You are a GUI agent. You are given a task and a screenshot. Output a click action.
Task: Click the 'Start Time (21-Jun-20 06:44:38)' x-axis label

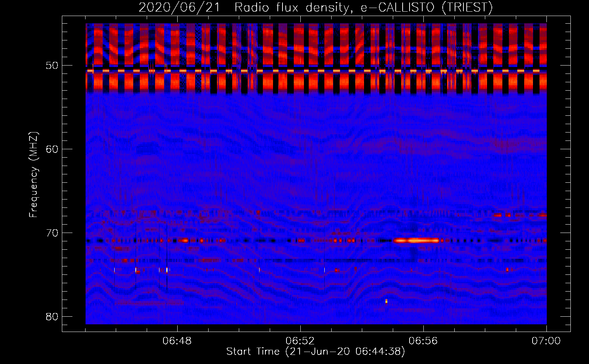(x=316, y=352)
